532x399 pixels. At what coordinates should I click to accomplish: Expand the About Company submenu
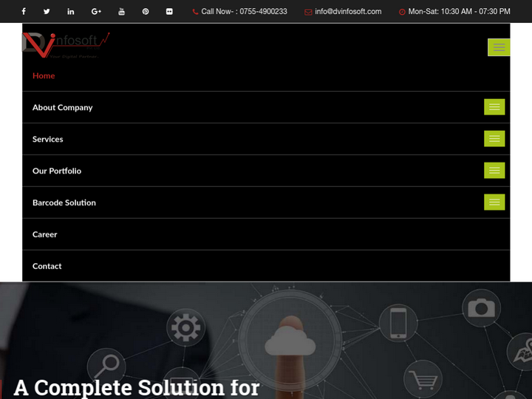(x=494, y=107)
